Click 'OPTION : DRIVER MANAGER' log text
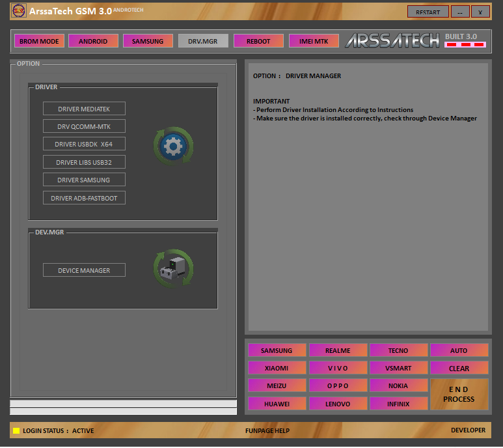Viewport: 503px width, 448px height. (x=297, y=76)
